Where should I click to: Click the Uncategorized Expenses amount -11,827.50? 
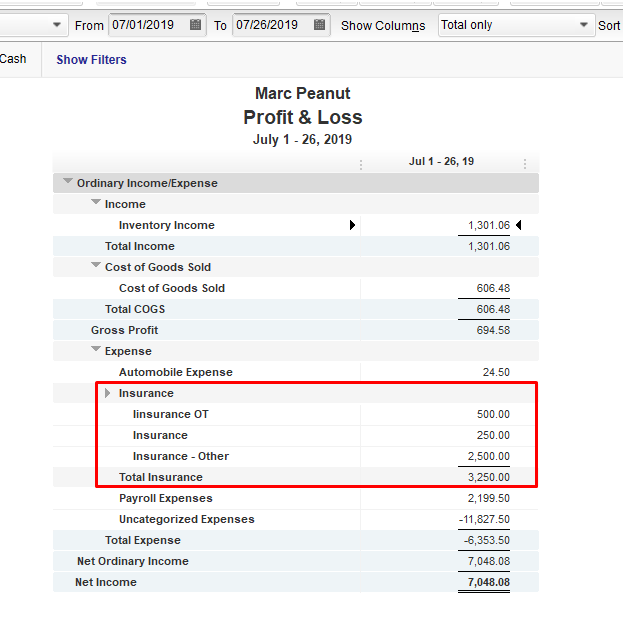(x=484, y=519)
